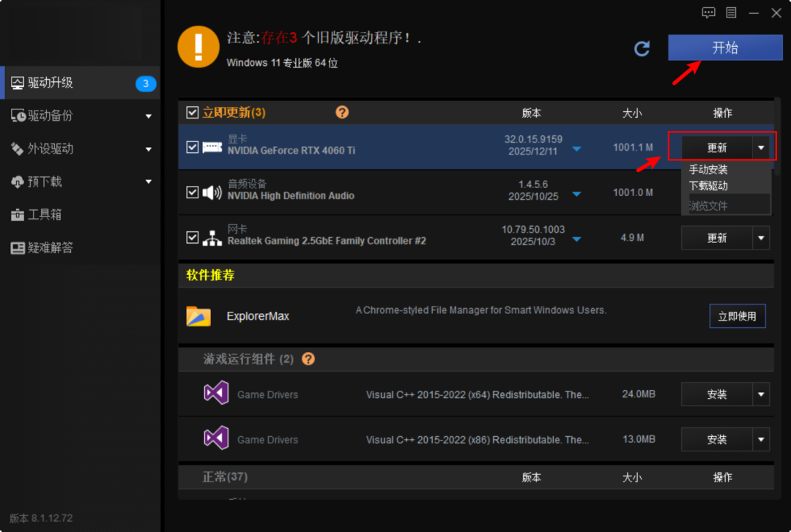Click 安装 for Visual C++ x86 Redistributable

point(717,440)
